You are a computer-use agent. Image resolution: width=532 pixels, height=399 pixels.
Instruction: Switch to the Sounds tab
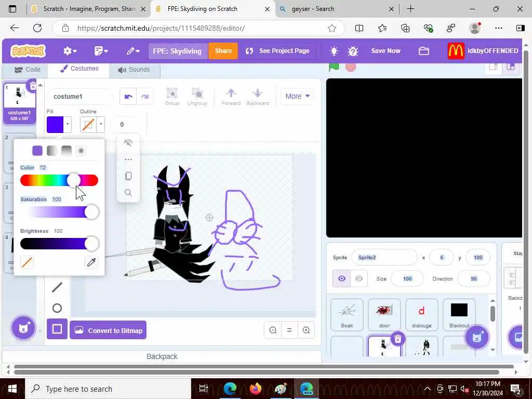pos(134,70)
